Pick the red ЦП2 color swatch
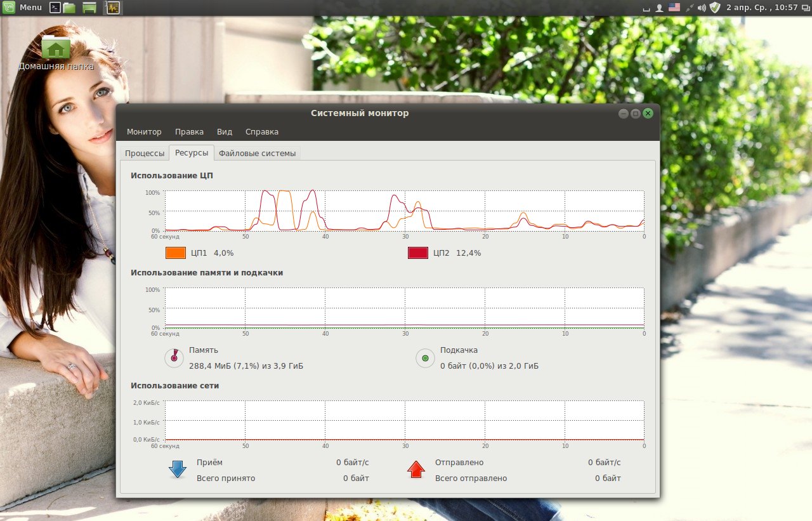 click(x=418, y=253)
